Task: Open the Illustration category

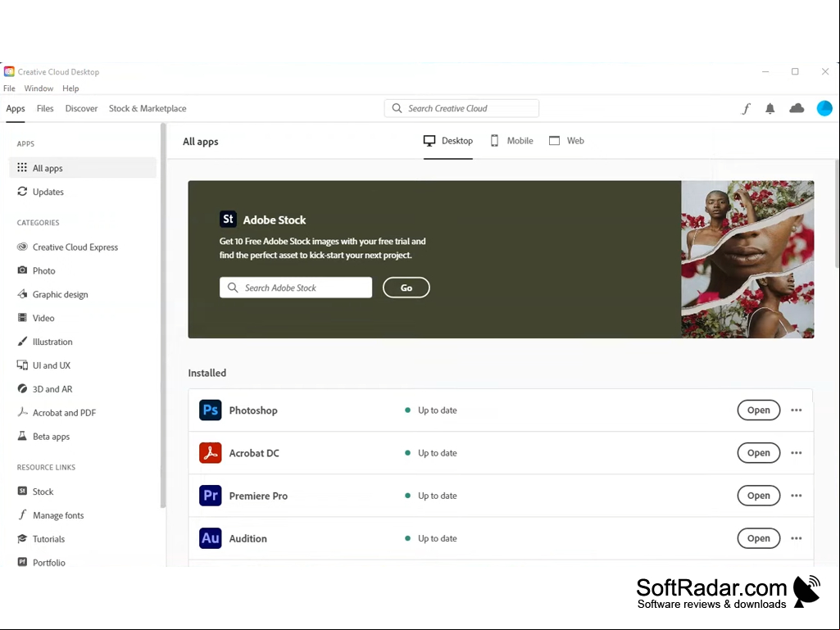Action: click(83, 342)
